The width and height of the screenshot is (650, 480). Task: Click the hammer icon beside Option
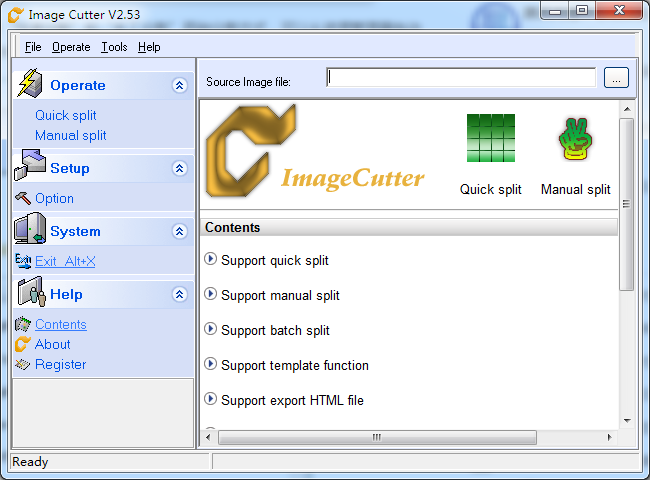coord(23,198)
